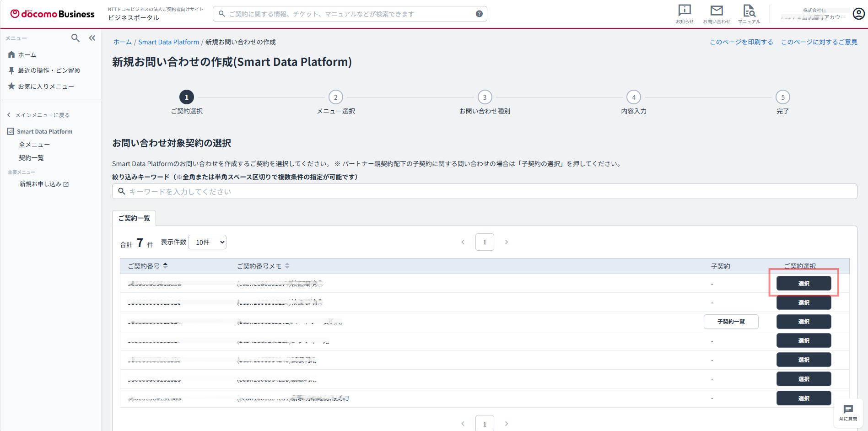Click 選択 for the first contract row

tap(804, 284)
